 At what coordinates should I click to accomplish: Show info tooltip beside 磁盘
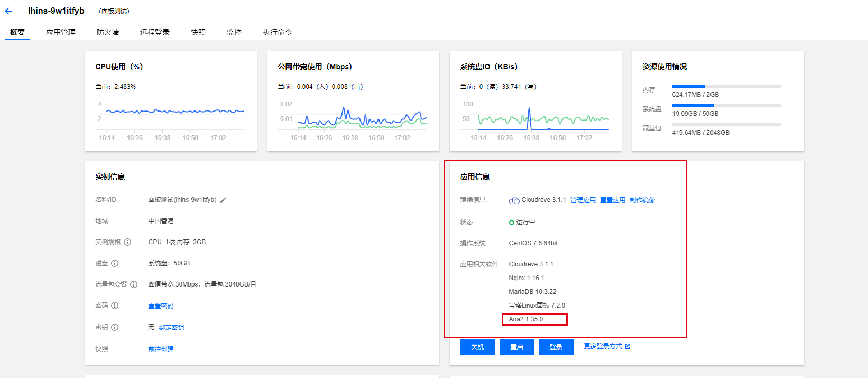115,263
